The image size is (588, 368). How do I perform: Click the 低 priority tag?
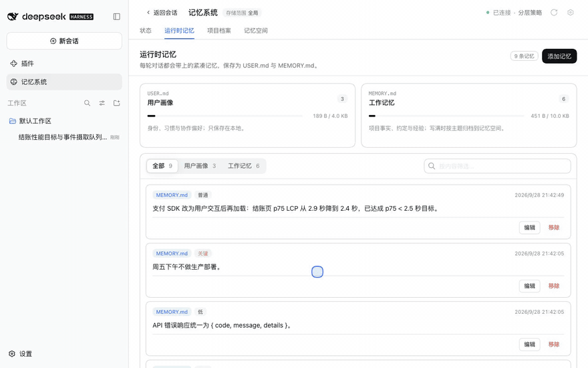[200, 312]
